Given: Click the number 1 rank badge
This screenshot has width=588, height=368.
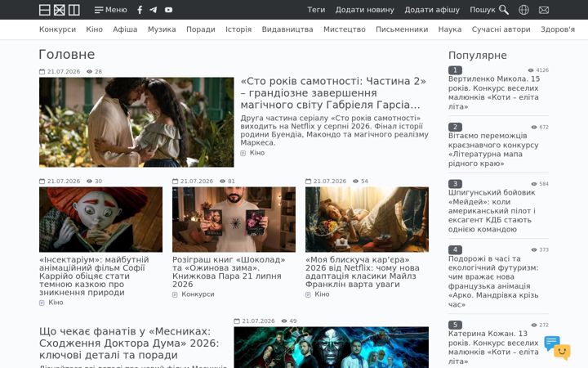Looking at the screenshot, I should [455, 70].
